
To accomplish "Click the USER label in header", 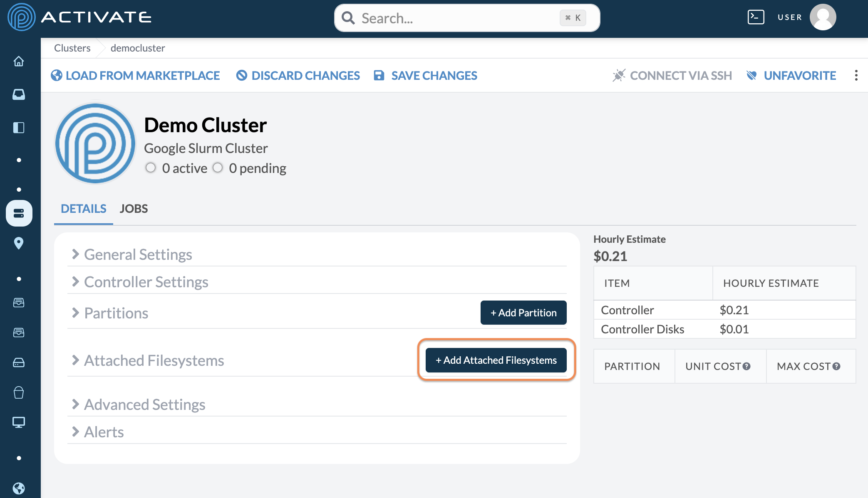I will point(790,17).
